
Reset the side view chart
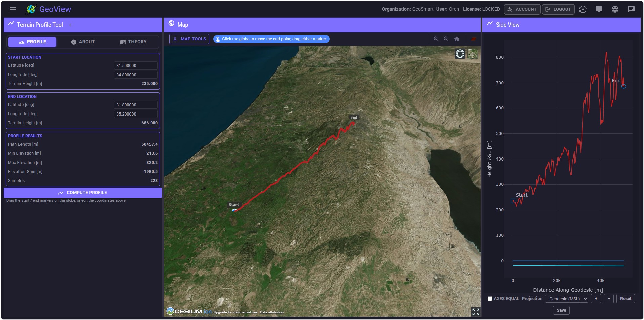pyautogui.click(x=626, y=299)
